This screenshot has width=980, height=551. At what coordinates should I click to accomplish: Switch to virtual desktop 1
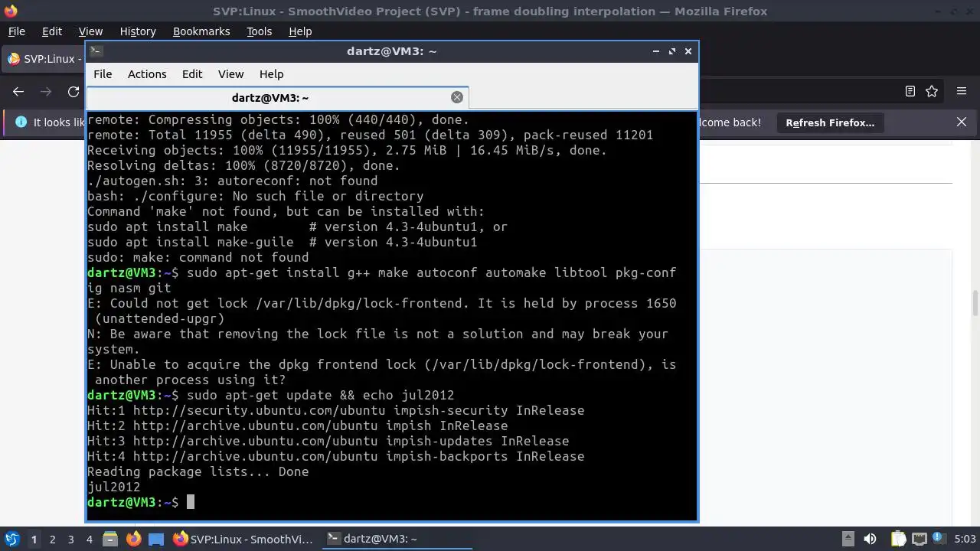point(34,539)
